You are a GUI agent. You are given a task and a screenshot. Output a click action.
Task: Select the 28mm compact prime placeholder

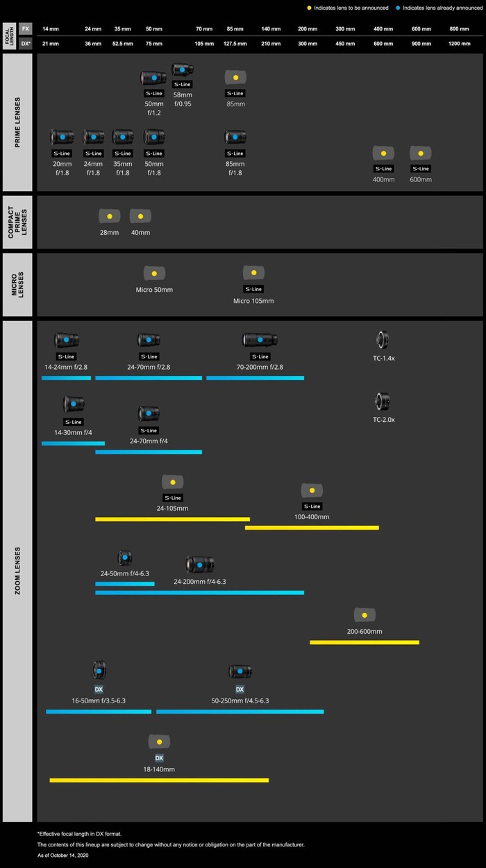coord(109,216)
